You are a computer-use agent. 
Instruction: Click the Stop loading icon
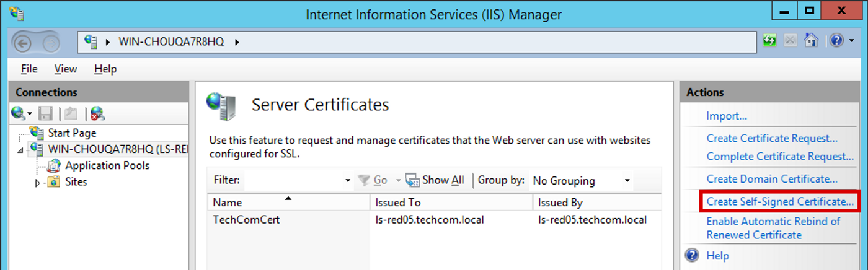[790, 41]
